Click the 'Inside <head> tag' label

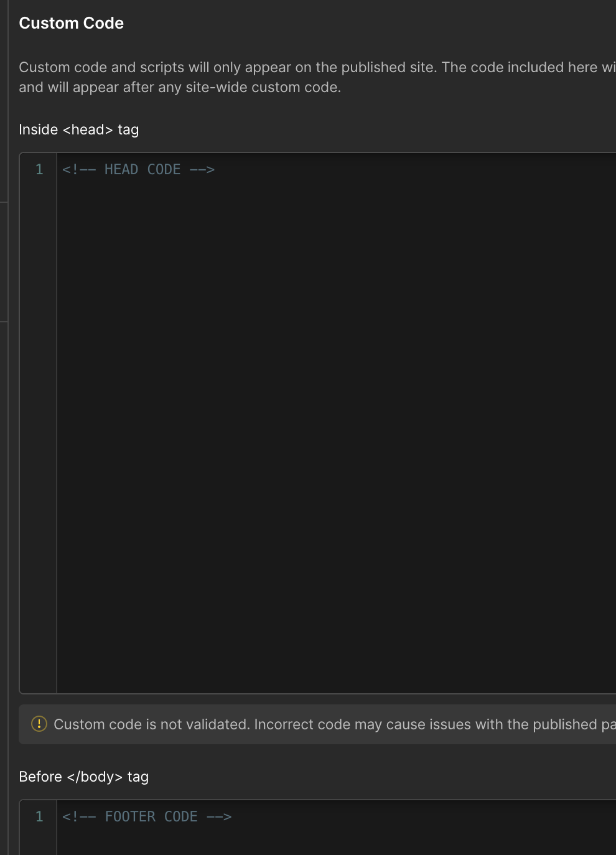79,129
